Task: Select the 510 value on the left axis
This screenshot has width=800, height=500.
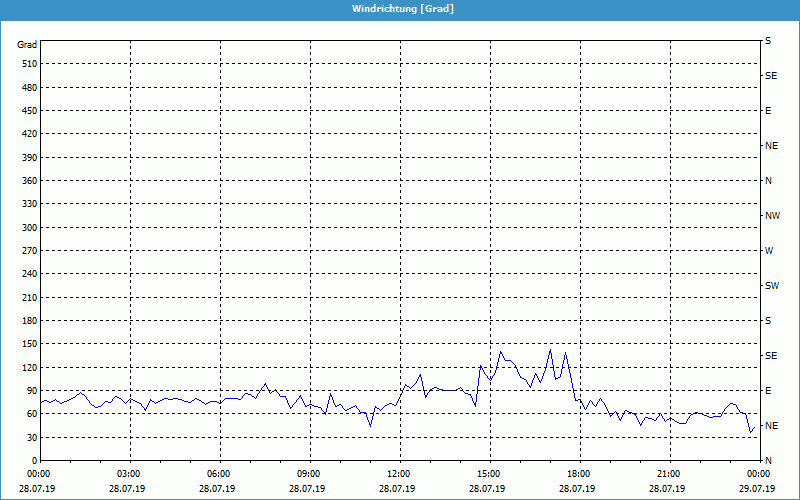Action: (x=28, y=64)
